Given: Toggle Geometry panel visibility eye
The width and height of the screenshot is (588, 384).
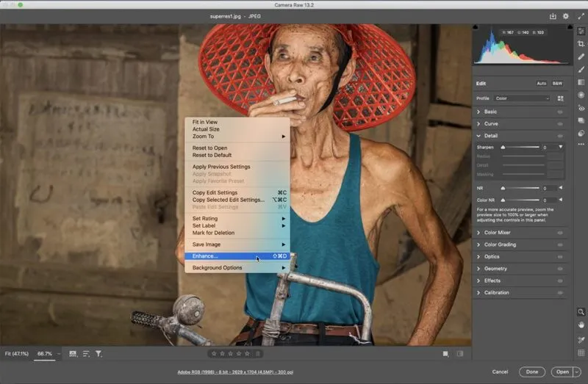Looking at the screenshot, I should [560, 269].
